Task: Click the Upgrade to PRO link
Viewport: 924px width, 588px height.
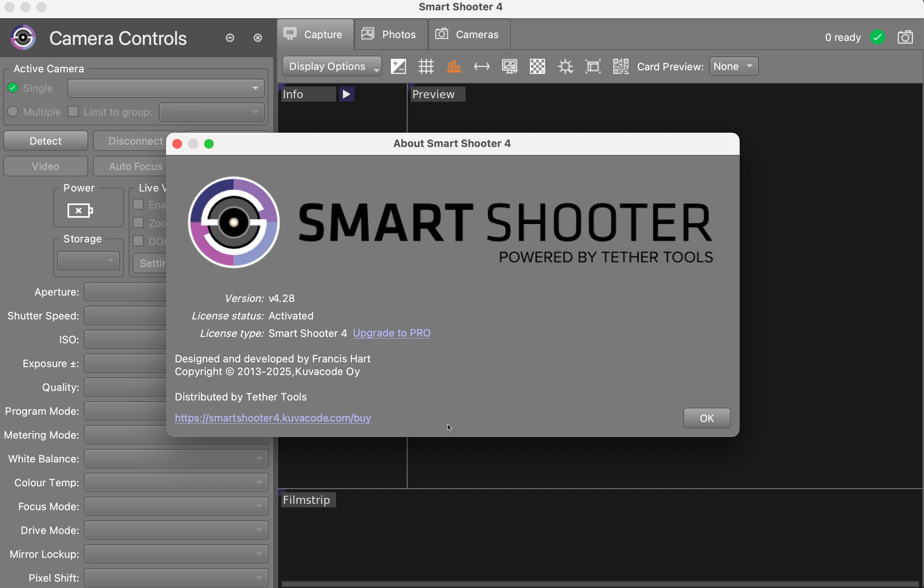Action: click(x=391, y=333)
